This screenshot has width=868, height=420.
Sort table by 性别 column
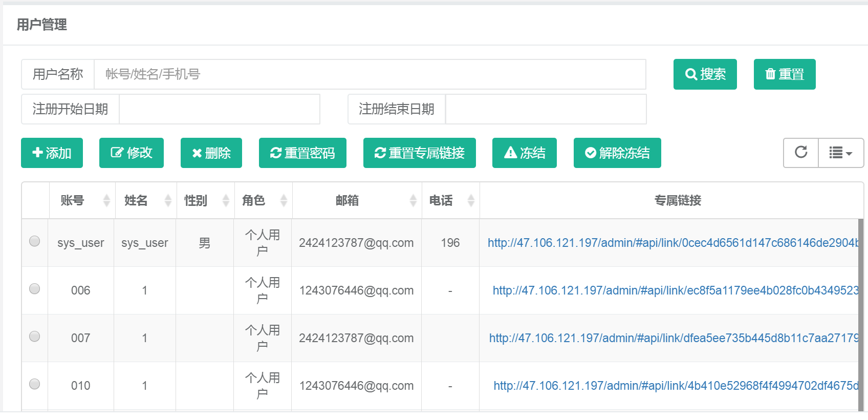click(206, 200)
